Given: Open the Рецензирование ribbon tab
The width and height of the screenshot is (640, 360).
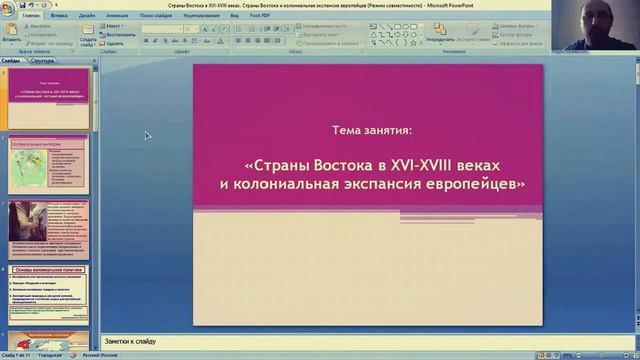Looking at the screenshot, I should 201,16.
